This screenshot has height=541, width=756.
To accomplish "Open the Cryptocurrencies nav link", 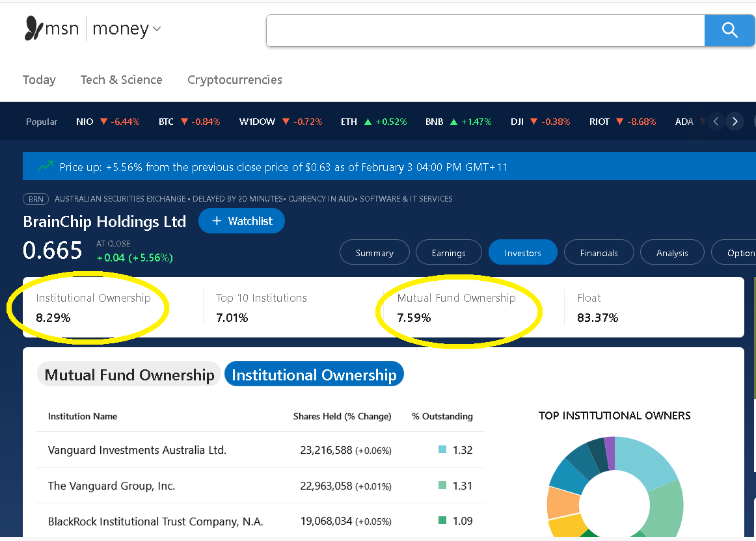I will tap(234, 80).
